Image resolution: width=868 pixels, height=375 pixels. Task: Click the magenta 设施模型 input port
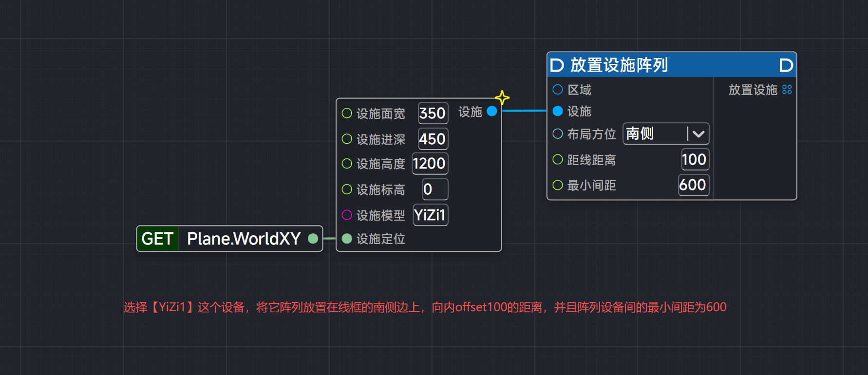(347, 215)
